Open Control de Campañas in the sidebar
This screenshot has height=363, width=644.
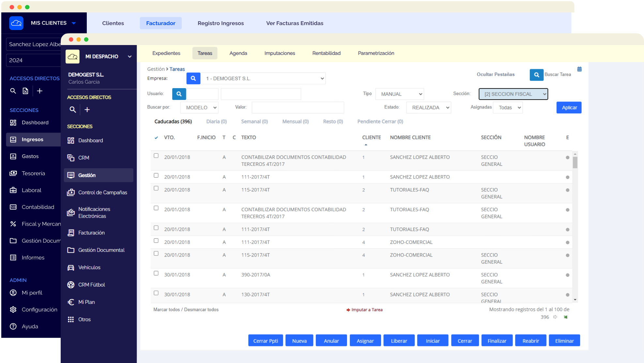point(99,192)
